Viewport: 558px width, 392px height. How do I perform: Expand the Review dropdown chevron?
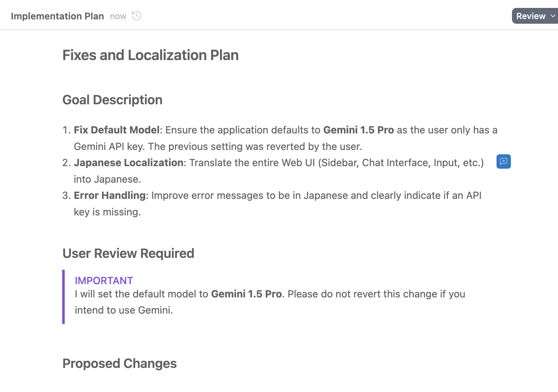tap(553, 16)
